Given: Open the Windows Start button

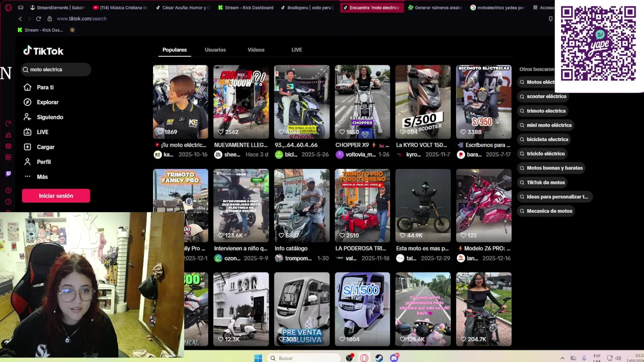Looking at the screenshot, I should click(258, 358).
